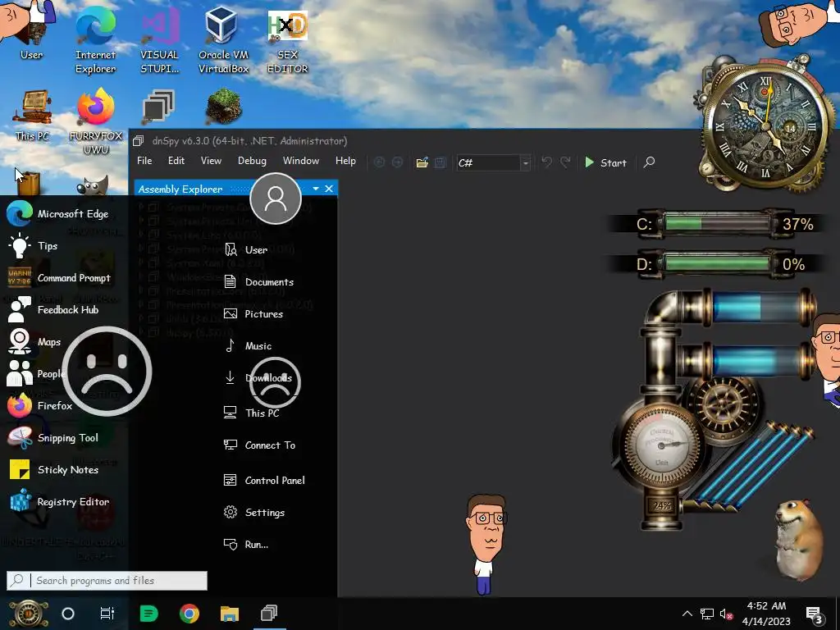The image size is (840, 630).
Task: Click dnSpy's Save All toolbar icon
Action: click(x=441, y=162)
